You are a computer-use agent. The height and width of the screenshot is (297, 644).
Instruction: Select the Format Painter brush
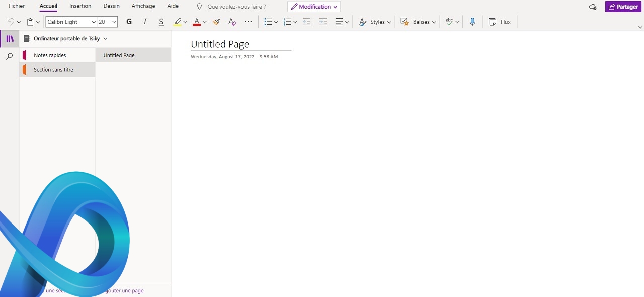click(x=216, y=22)
